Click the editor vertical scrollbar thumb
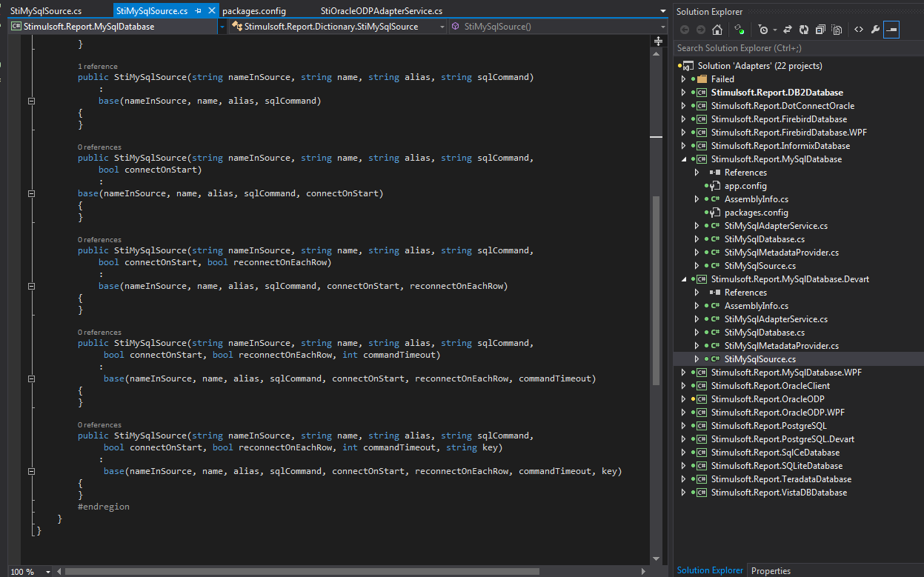 (x=656, y=291)
